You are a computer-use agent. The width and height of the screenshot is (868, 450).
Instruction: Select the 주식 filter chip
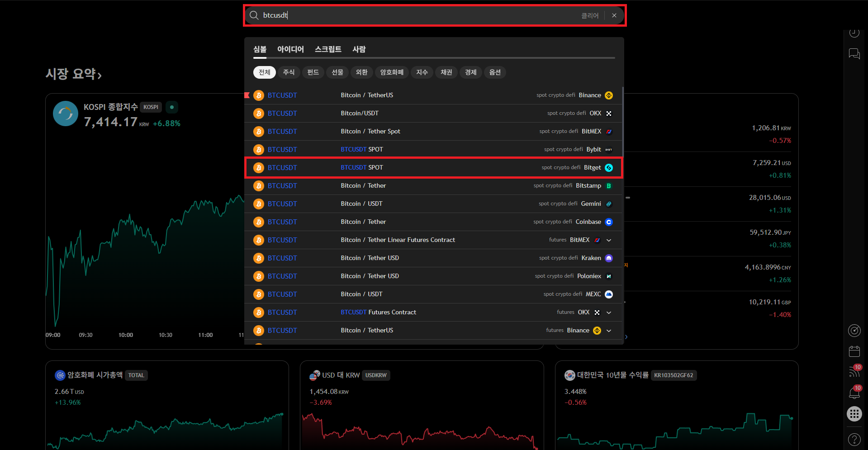289,72
